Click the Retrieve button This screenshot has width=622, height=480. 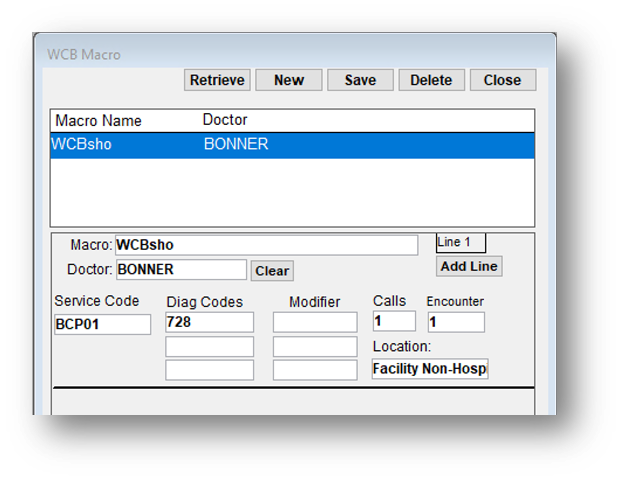point(217,80)
